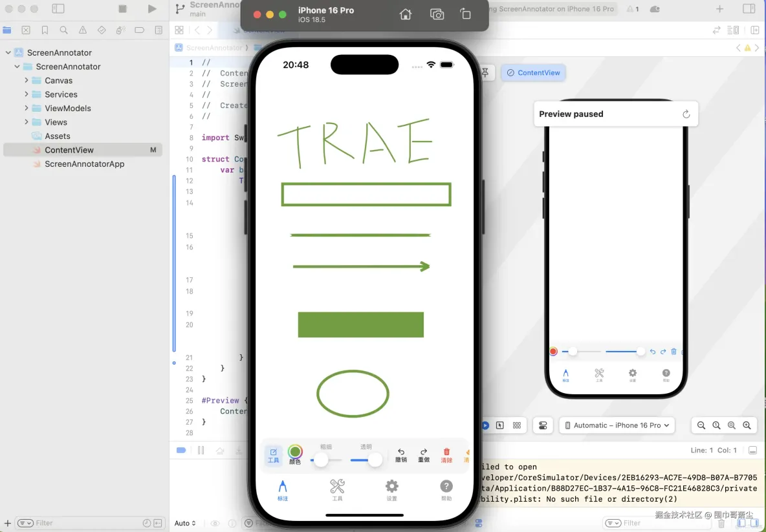Open the Automatic – iPhone 16 Pro scheme dropdown
Viewport: 766px width, 532px height.
click(x=617, y=425)
